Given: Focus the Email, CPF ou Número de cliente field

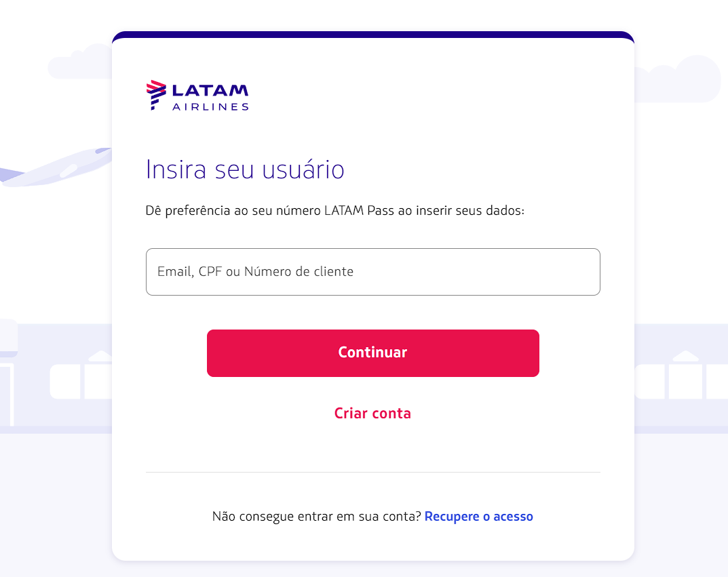Looking at the screenshot, I should [x=373, y=272].
